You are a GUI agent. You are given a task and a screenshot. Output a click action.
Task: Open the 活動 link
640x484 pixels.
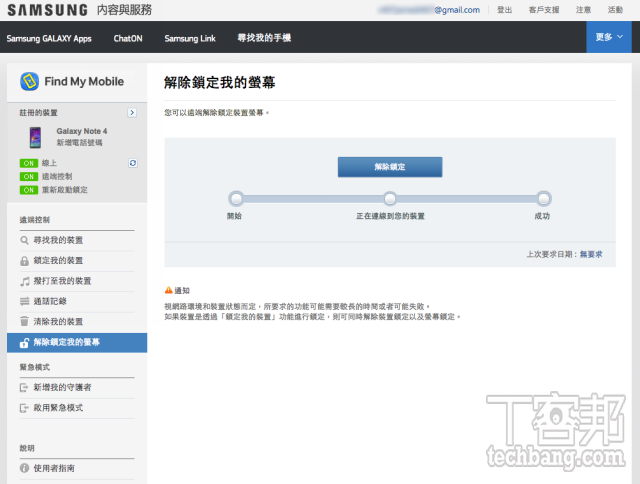click(615, 10)
